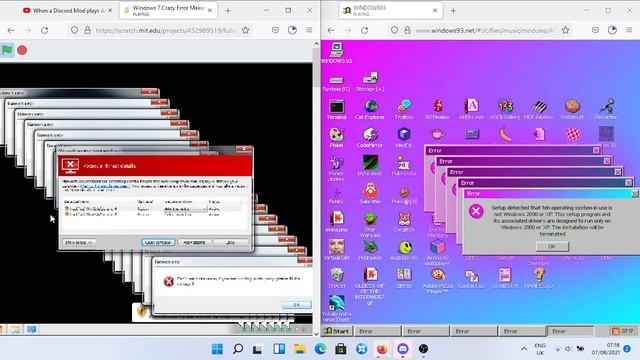The width and height of the screenshot is (640, 360).
Task: Click the Windows 11 Start button
Action: click(x=217, y=349)
